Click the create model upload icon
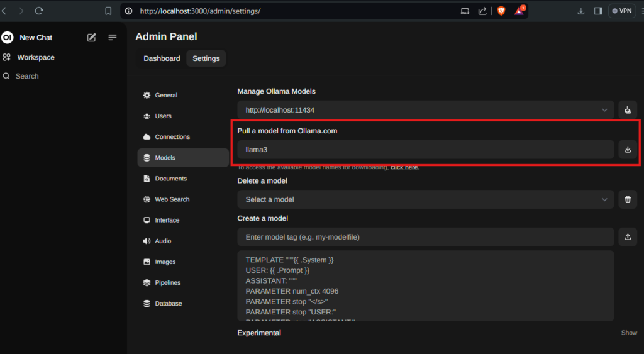 coord(628,237)
